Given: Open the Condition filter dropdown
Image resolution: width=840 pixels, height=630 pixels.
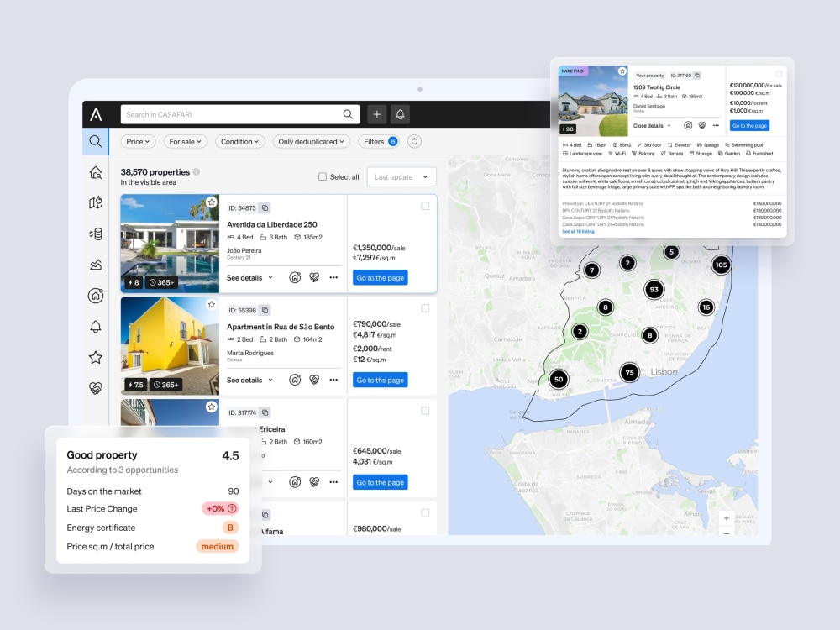Looking at the screenshot, I should tap(239, 141).
